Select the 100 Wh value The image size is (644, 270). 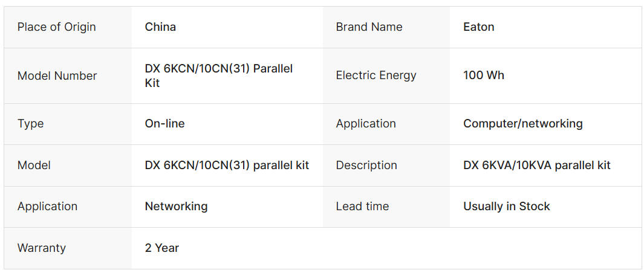click(x=483, y=76)
